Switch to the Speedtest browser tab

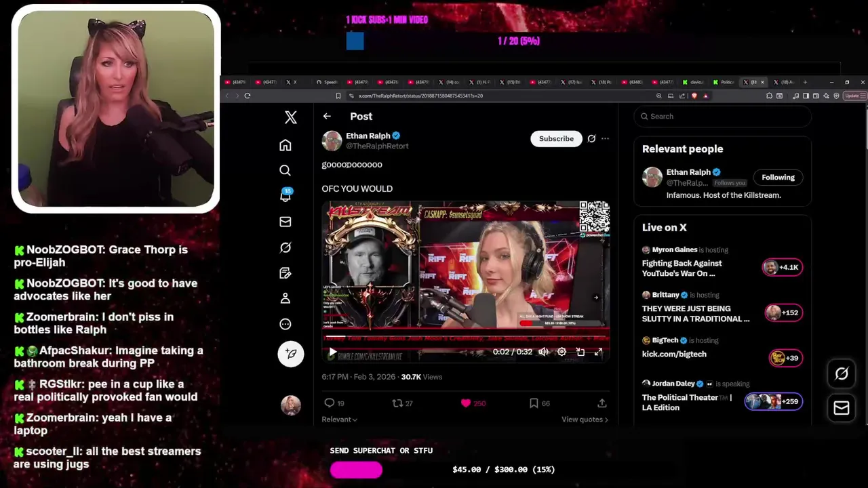tap(328, 82)
